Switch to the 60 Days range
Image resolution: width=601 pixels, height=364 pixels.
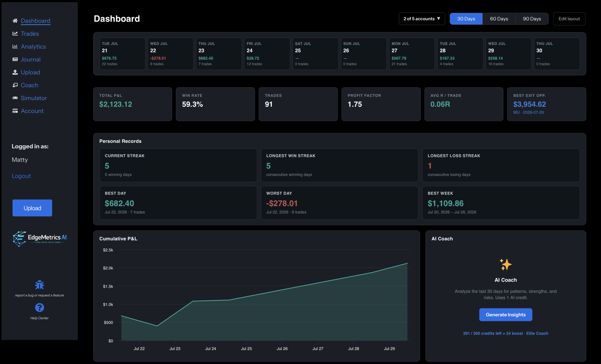point(499,19)
